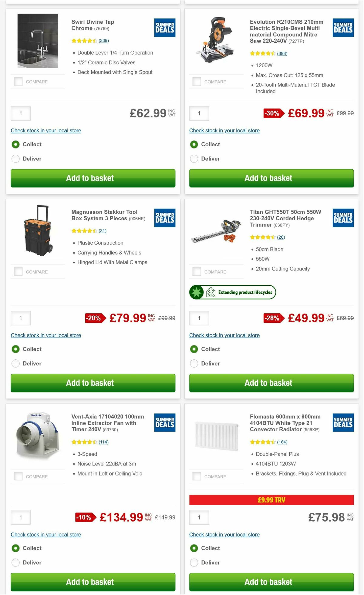
Task: Select Deliver for the Evolution Mitre Saw
Action: pyautogui.click(x=194, y=159)
